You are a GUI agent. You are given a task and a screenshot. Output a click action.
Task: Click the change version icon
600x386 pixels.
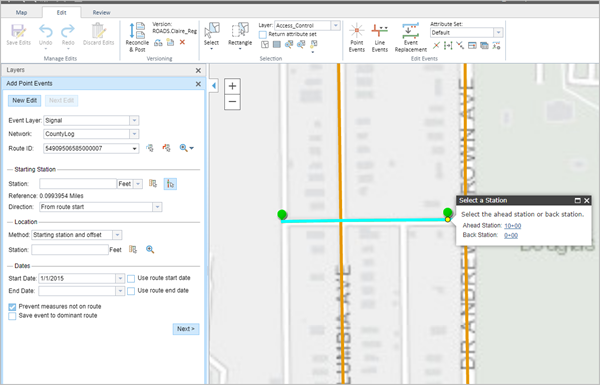coord(158,42)
